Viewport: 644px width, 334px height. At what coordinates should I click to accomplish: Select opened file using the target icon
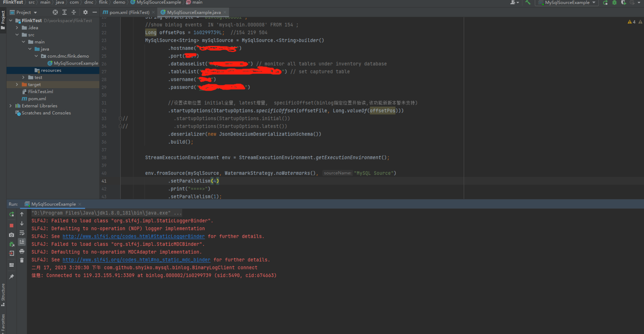coord(55,12)
